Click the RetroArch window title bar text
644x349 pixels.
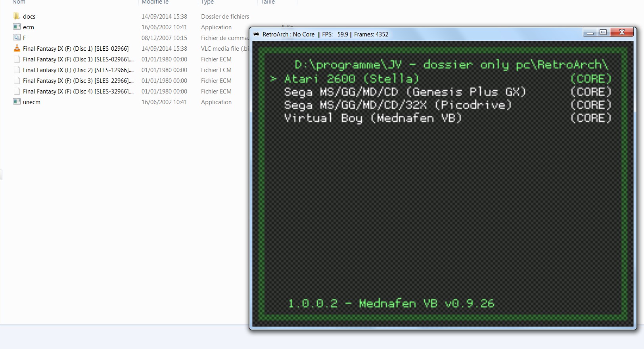click(325, 34)
